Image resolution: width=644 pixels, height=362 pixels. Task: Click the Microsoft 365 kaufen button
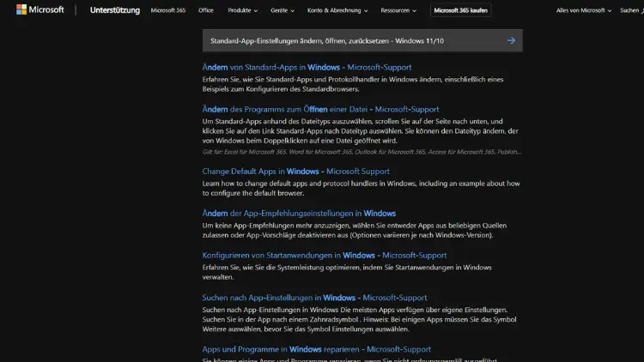click(x=460, y=10)
